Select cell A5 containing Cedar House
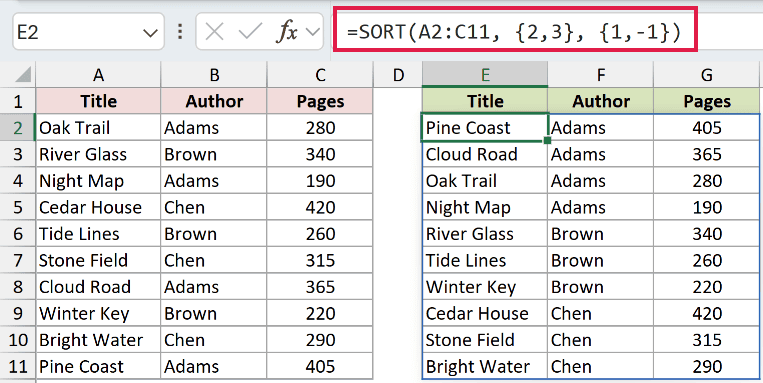The image size is (763, 383). [98, 207]
